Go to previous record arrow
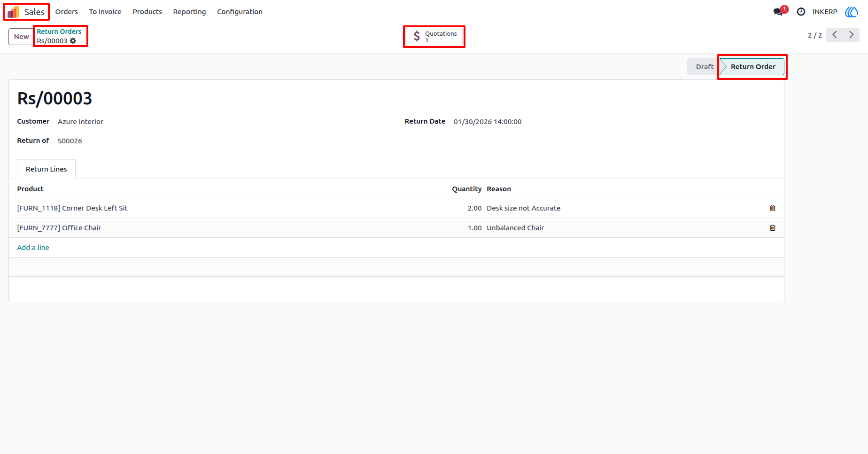The height and width of the screenshot is (454, 868). pyautogui.click(x=834, y=35)
